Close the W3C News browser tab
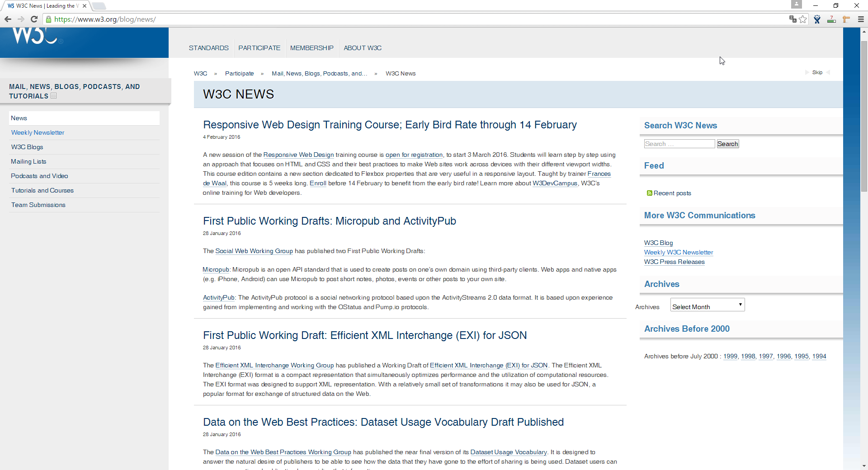868x470 pixels. pos(85,6)
